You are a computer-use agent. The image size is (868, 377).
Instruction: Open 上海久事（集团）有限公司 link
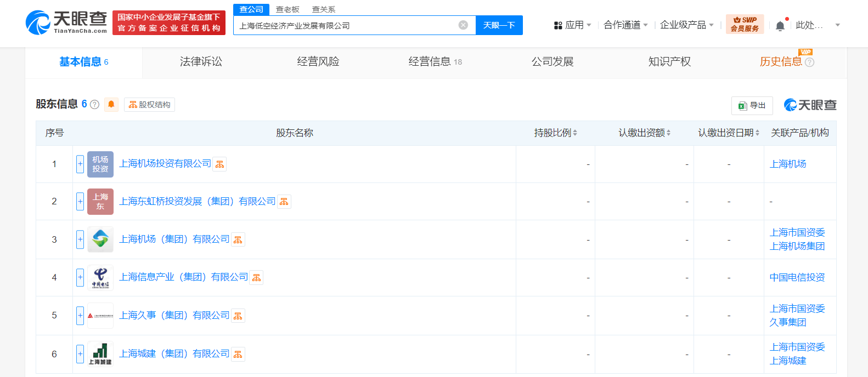click(x=174, y=316)
